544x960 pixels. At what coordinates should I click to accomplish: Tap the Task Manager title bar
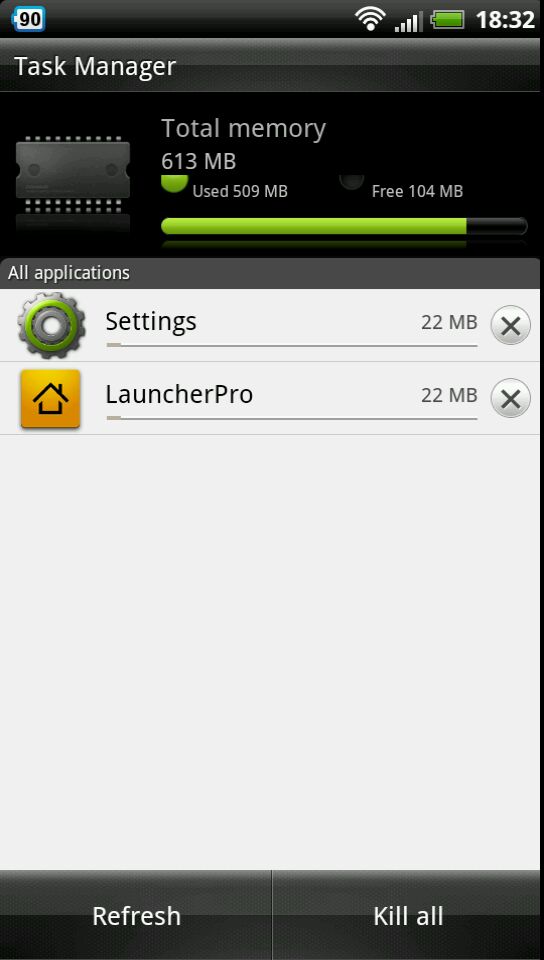tap(272, 66)
